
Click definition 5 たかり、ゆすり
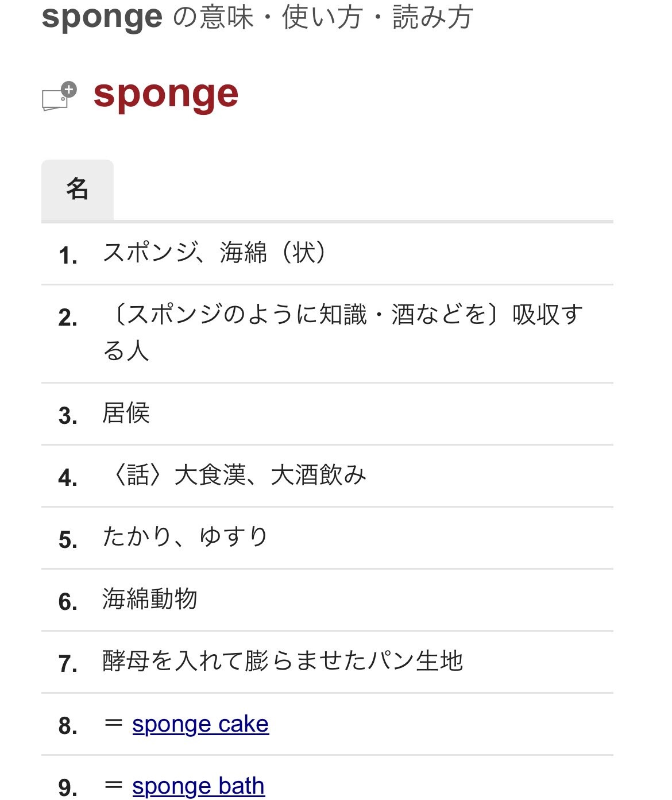click(185, 538)
